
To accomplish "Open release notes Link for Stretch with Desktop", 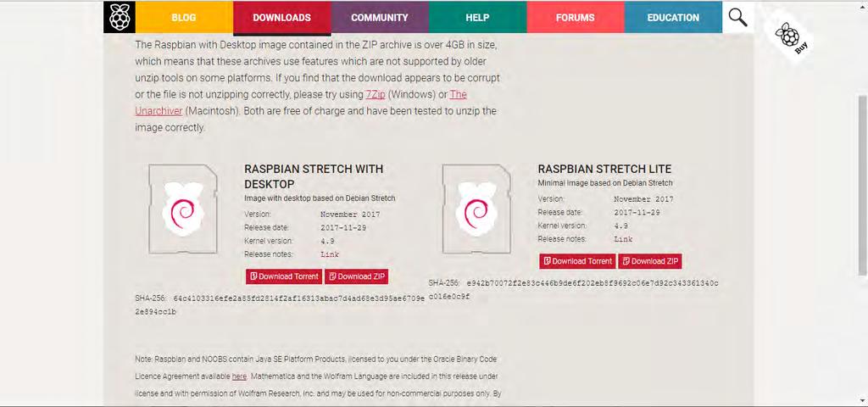I will tap(330, 254).
